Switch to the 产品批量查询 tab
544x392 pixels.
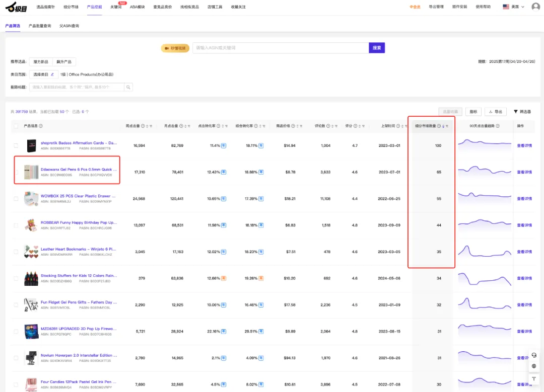(x=40, y=26)
